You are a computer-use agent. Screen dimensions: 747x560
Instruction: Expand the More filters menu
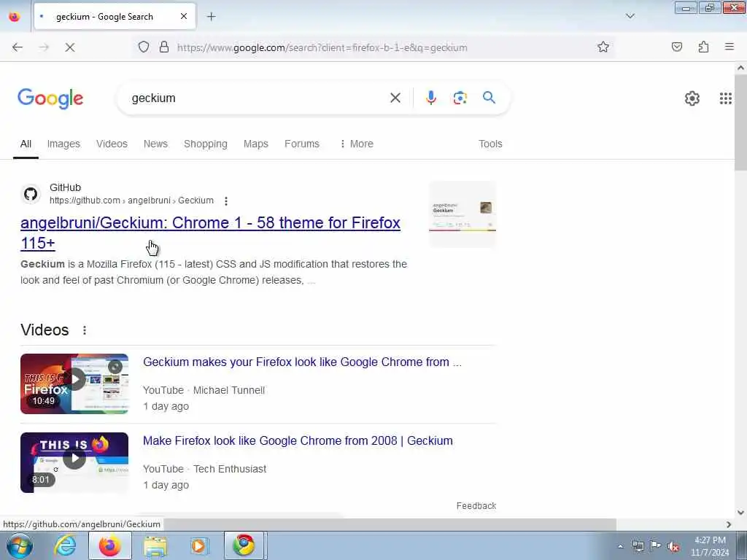click(x=356, y=144)
